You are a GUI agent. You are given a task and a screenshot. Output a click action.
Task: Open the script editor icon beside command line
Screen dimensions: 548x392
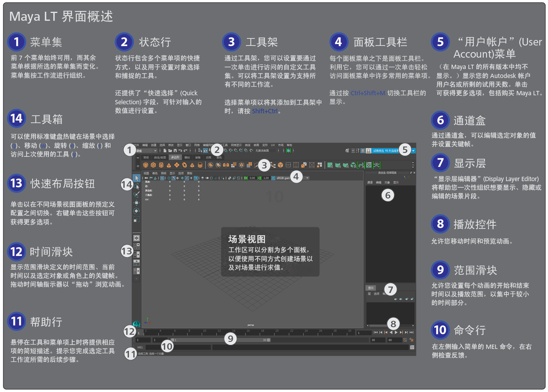point(412,347)
